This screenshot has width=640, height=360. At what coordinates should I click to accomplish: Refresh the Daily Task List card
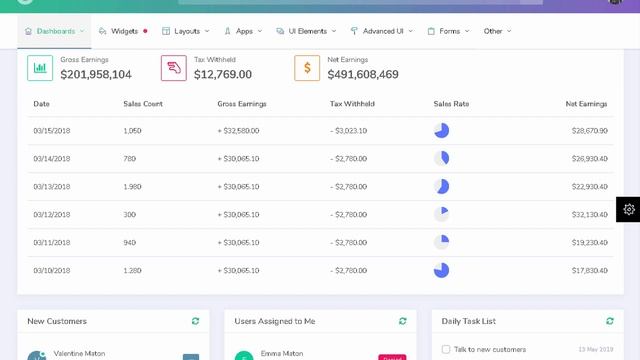click(610, 321)
